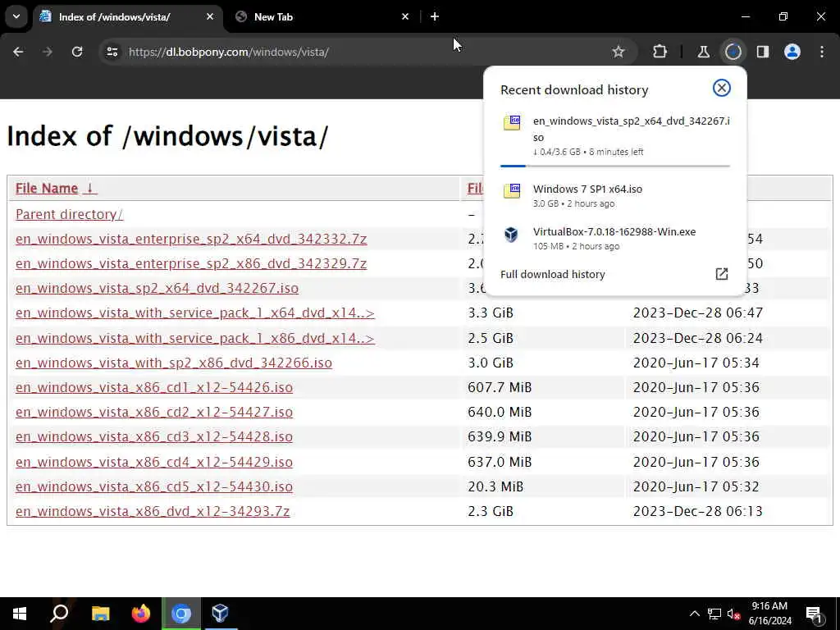This screenshot has height=630, width=840.
Task: Open Chrome Labs flask icon
Action: click(703, 52)
